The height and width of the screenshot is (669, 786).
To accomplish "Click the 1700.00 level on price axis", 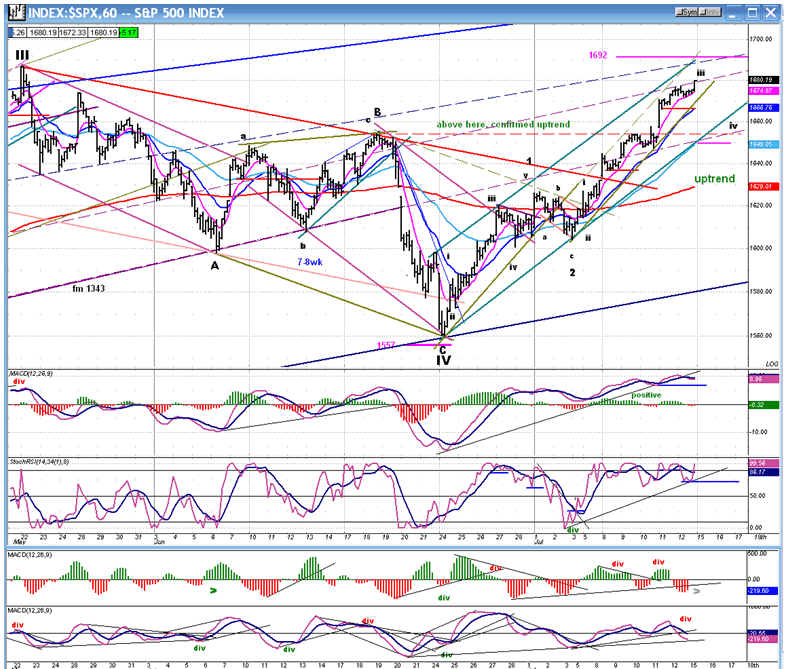I will 761,39.
